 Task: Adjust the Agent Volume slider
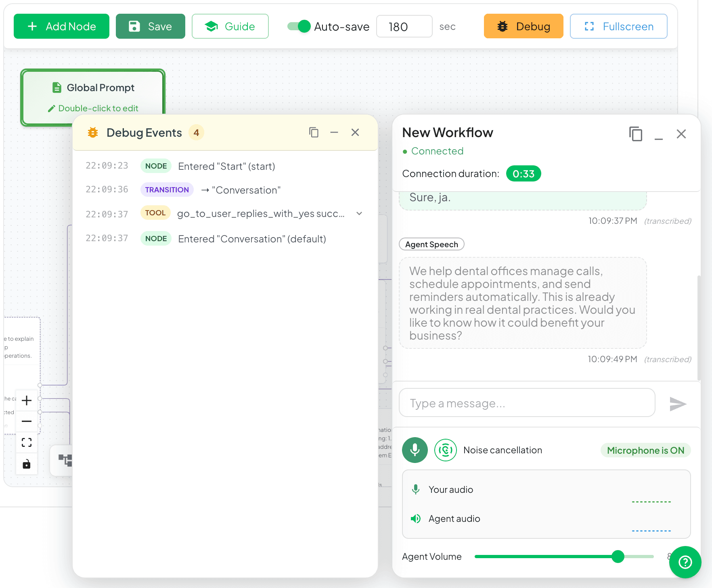pyautogui.click(x=618, y=557)
